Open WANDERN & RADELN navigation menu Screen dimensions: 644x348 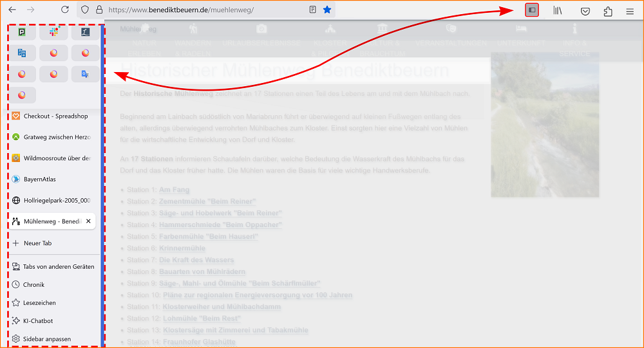click(193, 41)
